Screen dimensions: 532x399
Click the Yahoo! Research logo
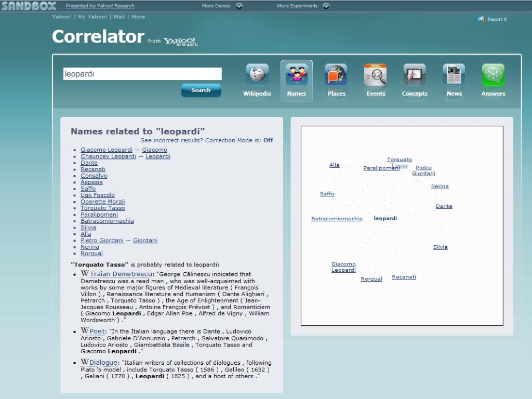(180, 42)
